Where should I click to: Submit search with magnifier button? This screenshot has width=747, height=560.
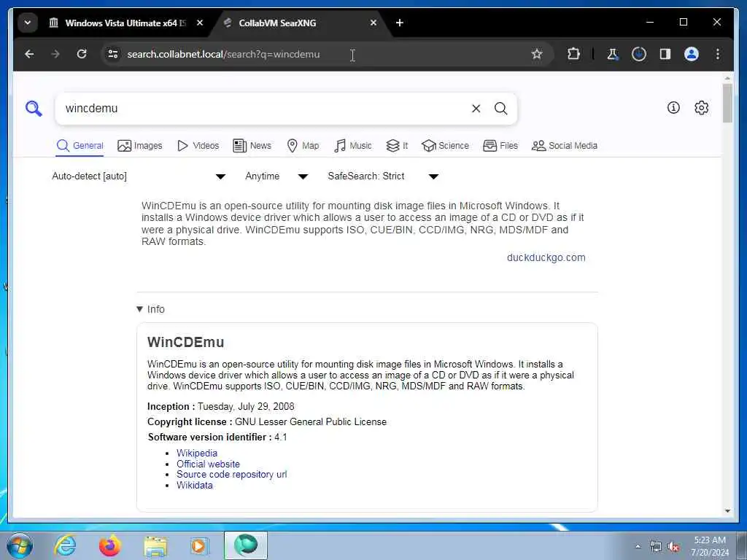[x=500, y=109]
